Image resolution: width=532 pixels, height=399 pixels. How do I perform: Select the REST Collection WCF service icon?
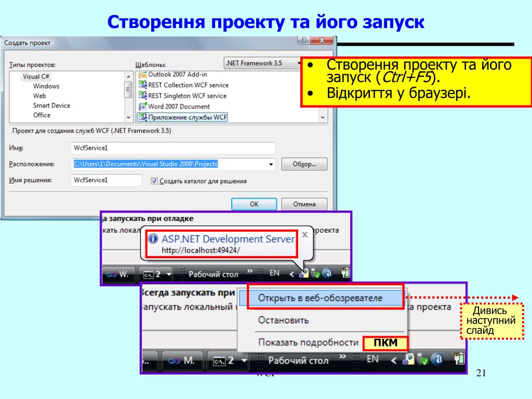pyautogui.click(x=142, y=85)
